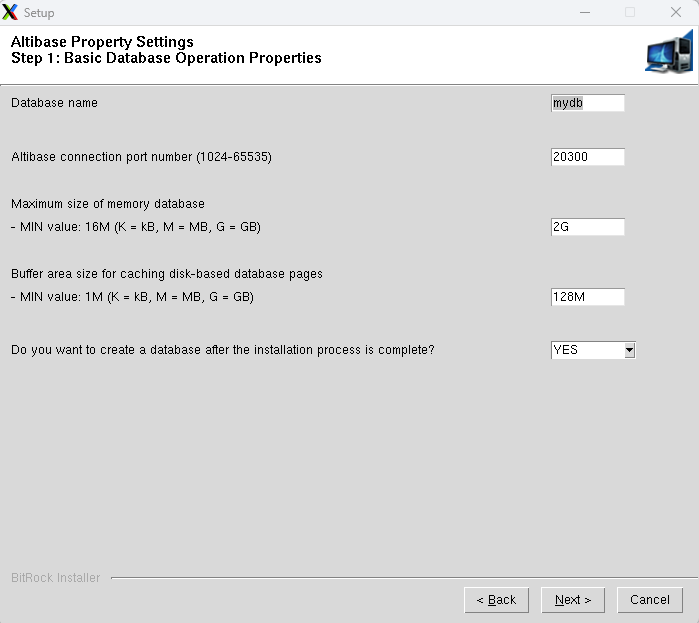Screen dimensions: 699x623
Task: Click the greyed-out maximize window button
Action: tap(630, 13)
